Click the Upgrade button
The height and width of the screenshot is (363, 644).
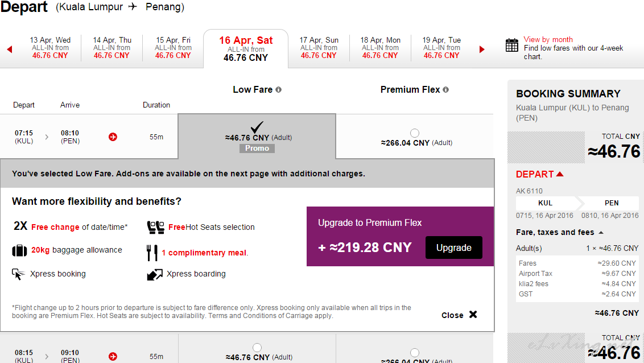coord(454,247)
